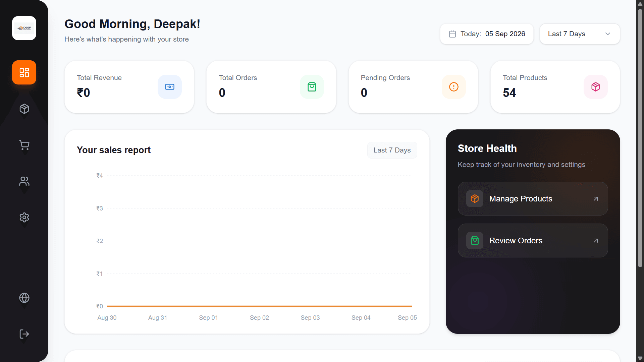Click the calendar icon beside Today

click(x=452, y=34)
